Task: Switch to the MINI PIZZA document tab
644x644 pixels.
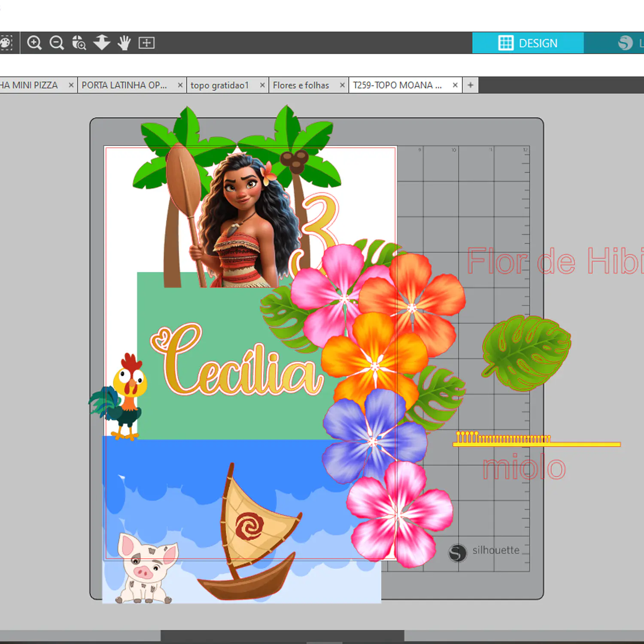Action: [29, 85]
